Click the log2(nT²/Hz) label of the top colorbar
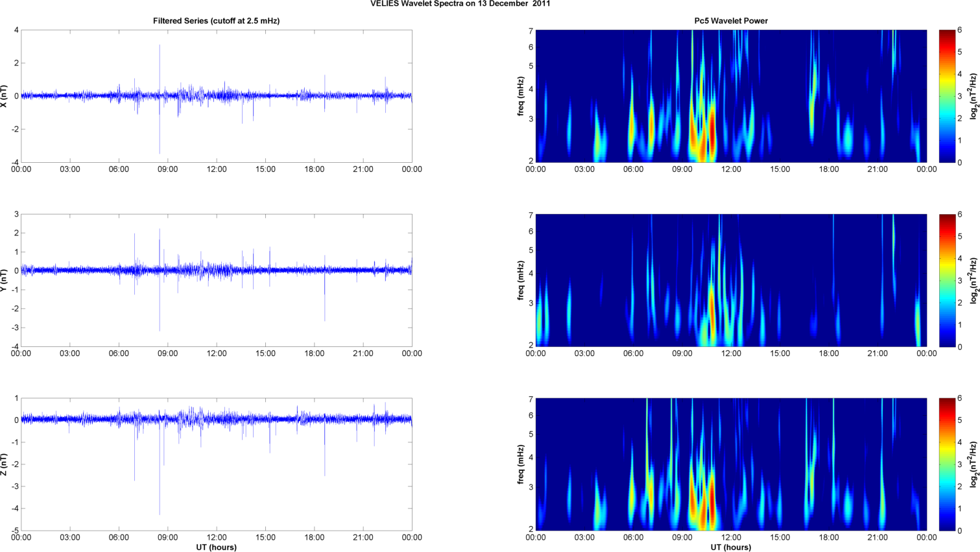This screenshot has width=980, height=552. pos(974,96)
